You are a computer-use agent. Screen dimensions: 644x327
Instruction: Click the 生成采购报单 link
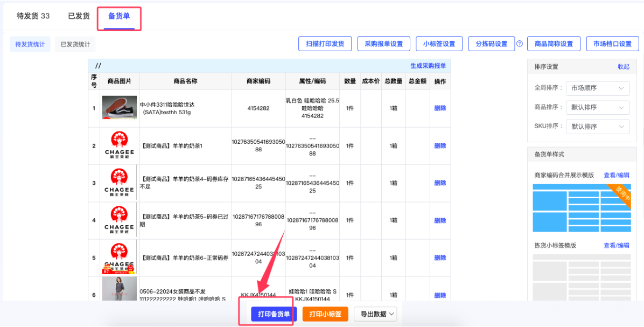(428, 66)
